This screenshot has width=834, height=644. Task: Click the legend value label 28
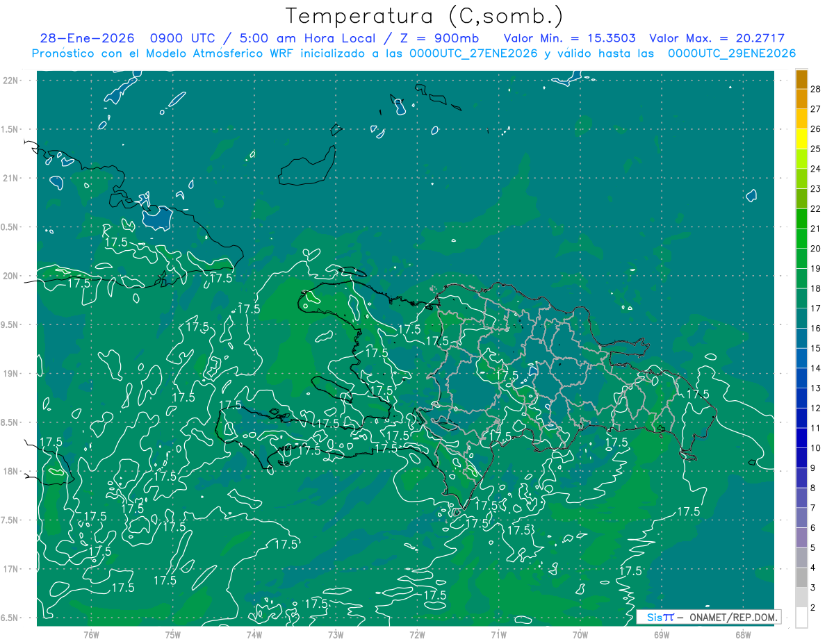[816, 89]
